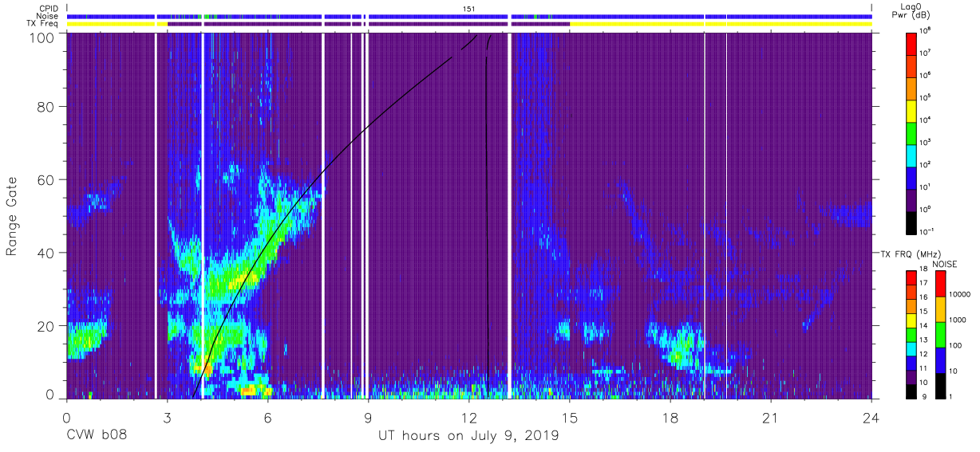Click the '14' label on TX FRQ scale

pyautogui.click(x=925, y=326)
